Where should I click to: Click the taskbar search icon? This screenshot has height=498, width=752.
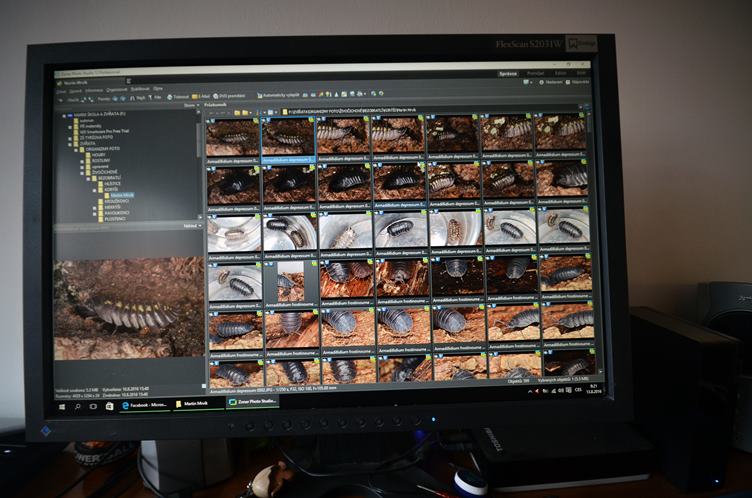pos(78,406)
